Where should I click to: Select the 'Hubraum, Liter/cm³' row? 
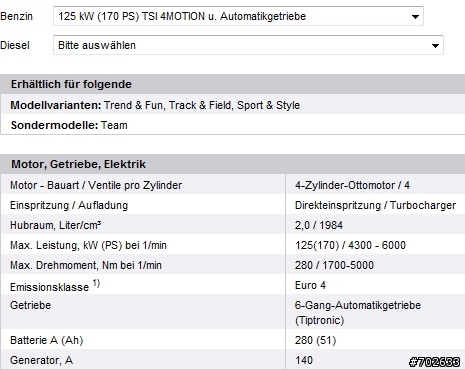coord(232,225)
